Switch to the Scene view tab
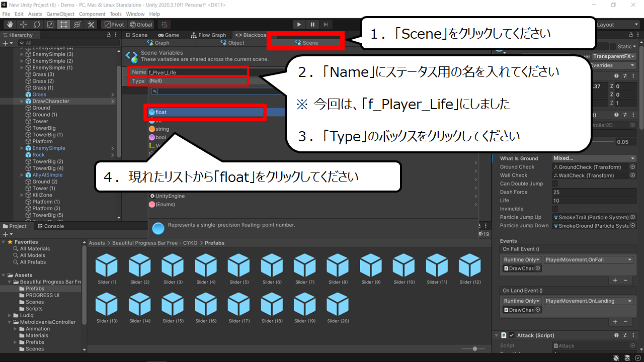This screenshot has height=362, width=644. (136, 35)
